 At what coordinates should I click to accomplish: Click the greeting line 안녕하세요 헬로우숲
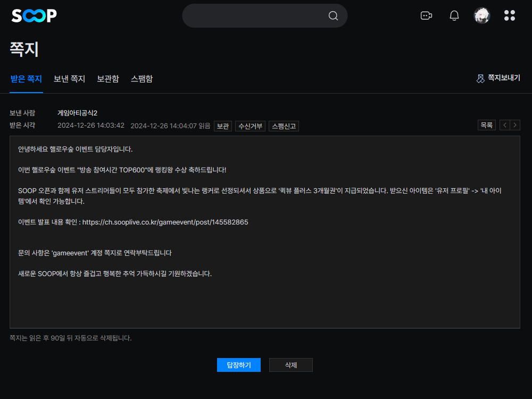point(76,149)
